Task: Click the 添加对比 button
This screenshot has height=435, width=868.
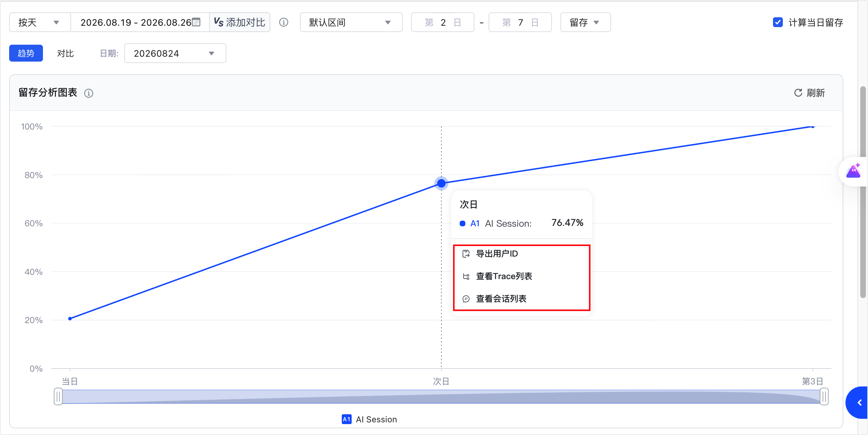Action: [x=240, y=23]
